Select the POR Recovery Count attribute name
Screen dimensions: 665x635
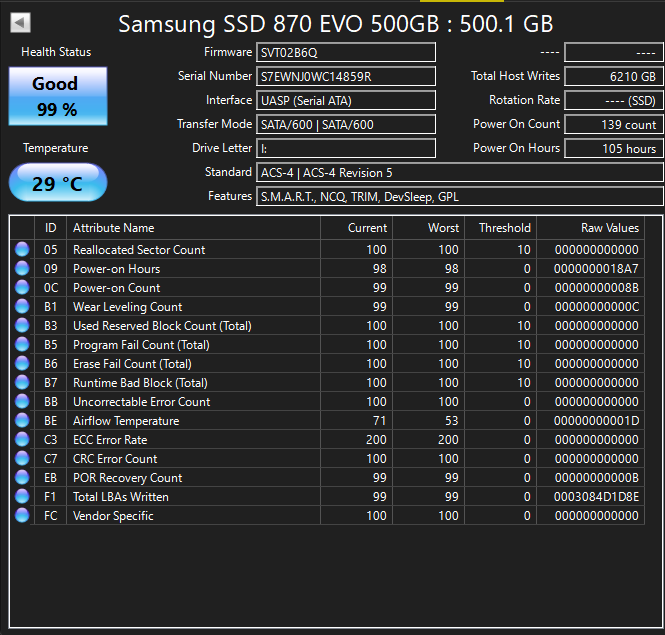point(128,478)
